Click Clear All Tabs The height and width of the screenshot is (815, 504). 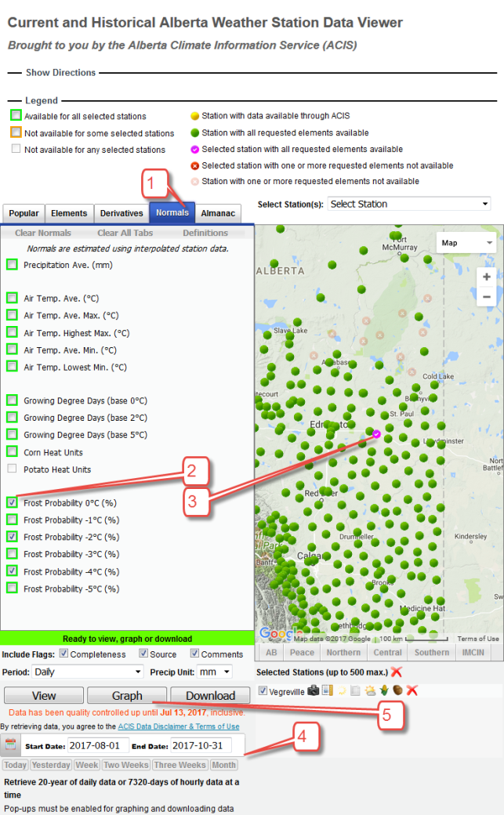pos(125,233)
